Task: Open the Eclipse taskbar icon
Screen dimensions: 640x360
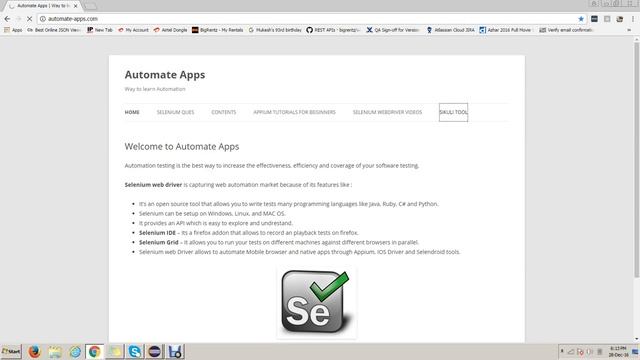Action: pyautogui.click(x=155, y=351)
